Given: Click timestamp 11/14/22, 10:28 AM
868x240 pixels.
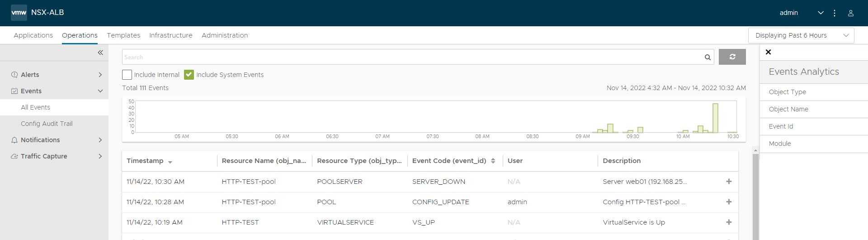Looking at the screenshot, I should tap(155, 202).
